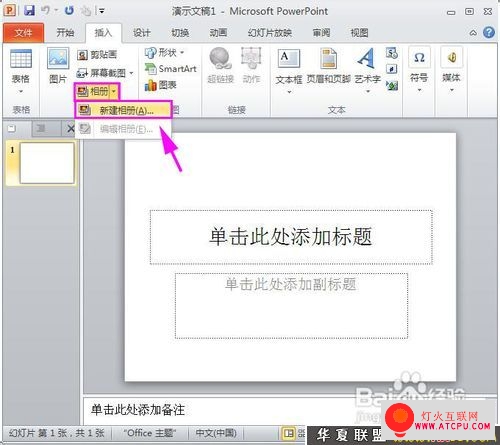Click the Redo/repeat icon in title bar

[x=69, y=10]
